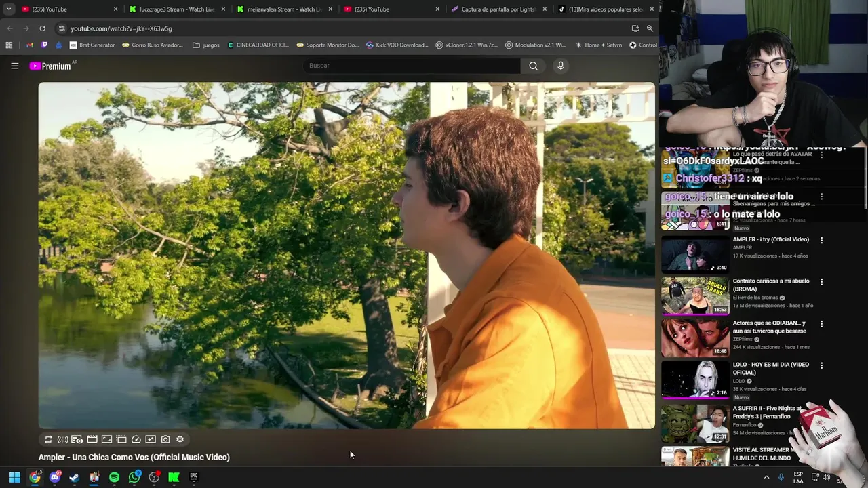This screenshot has height=488, width=868.
Task: Switch to the lucazrage3 Stream tab
Action: [x=178, y=9]
